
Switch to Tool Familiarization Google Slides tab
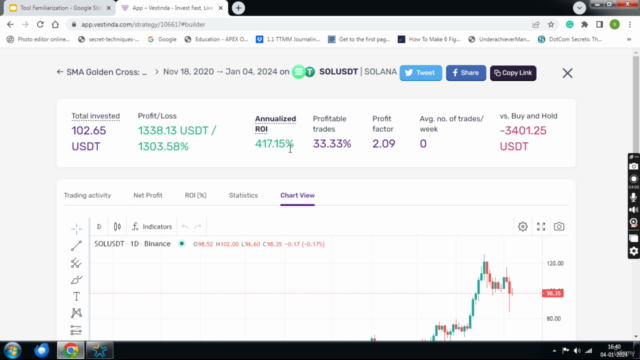pyautogui.click(x=60, y=8)
